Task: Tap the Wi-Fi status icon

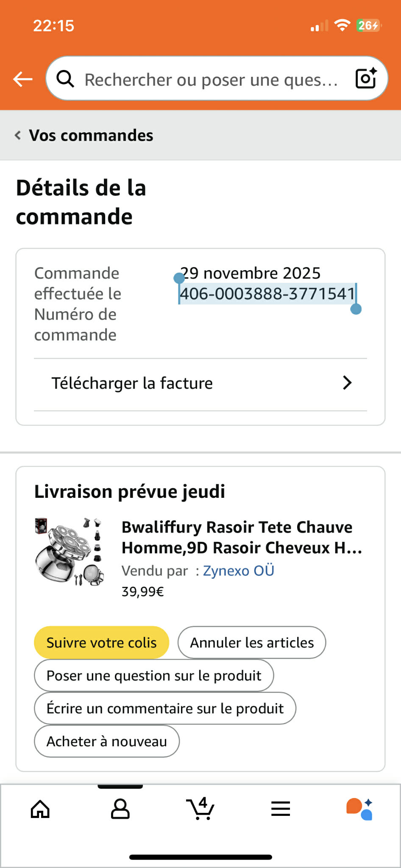Action: click(x=342, y=25)
